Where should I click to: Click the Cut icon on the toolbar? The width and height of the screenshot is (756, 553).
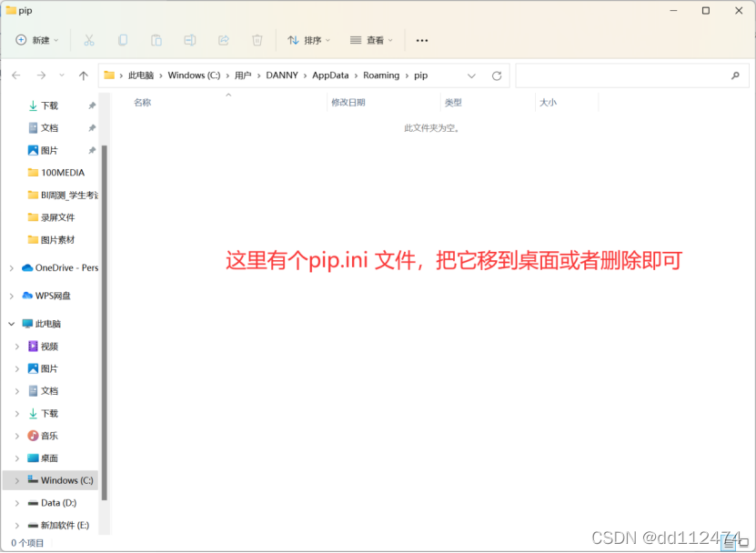(x=88, y=40)
